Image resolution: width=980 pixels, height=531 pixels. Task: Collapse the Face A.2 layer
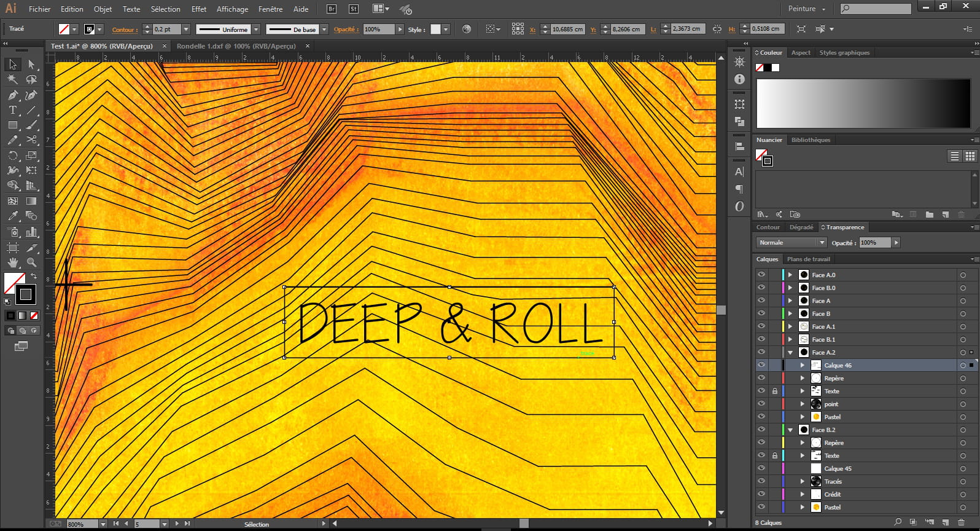[790, 352]
